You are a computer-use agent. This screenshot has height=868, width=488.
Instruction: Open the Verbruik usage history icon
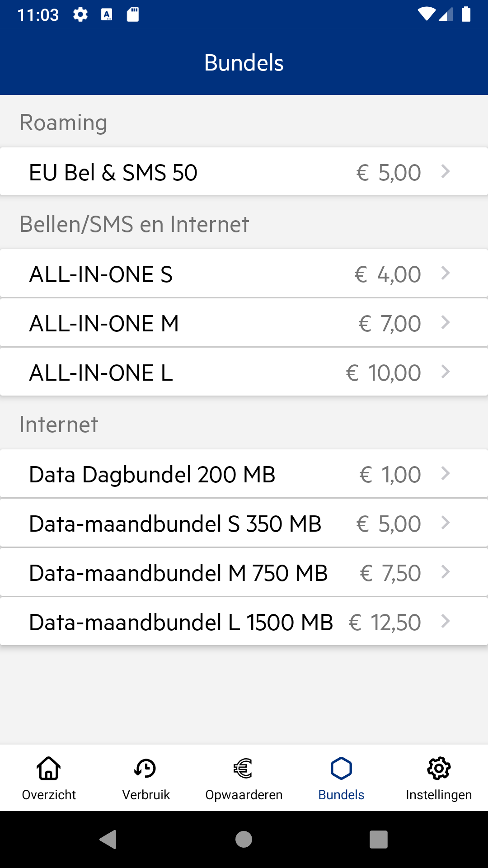(x=145, y=768)
